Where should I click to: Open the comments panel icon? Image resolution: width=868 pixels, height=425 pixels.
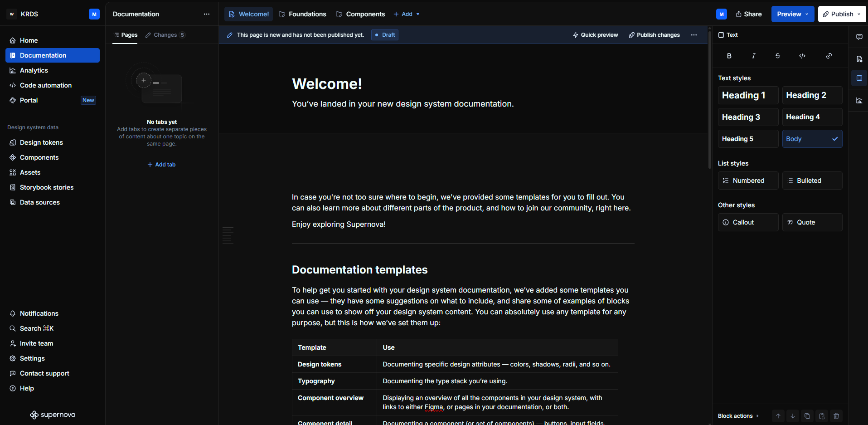859,37
